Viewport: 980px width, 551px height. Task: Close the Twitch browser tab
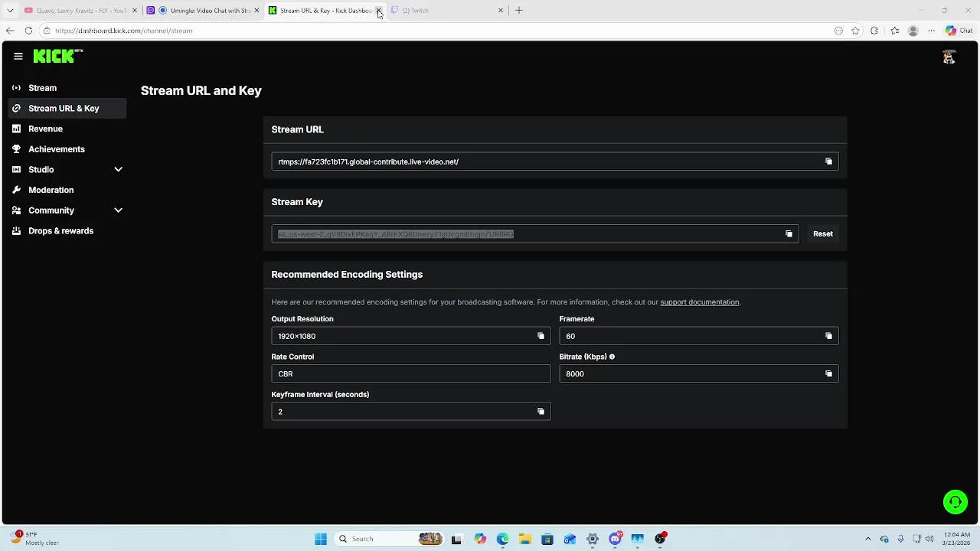click(501, 11)
